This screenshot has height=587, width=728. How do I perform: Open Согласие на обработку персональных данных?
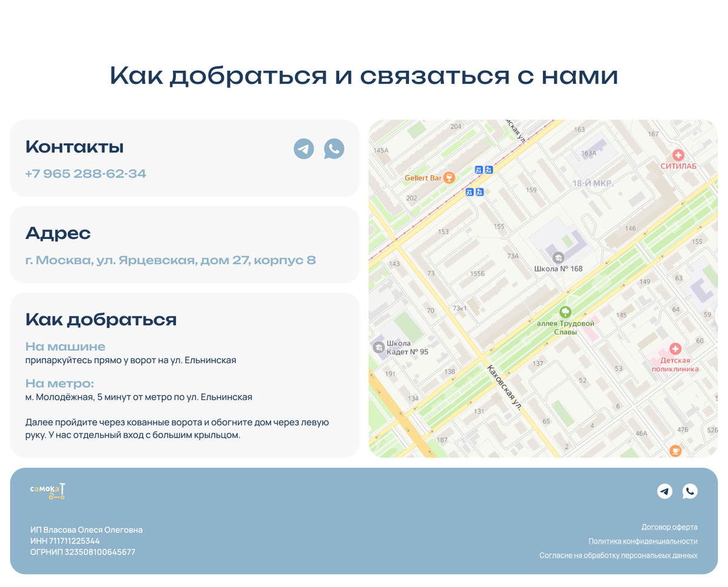point(618,555)
